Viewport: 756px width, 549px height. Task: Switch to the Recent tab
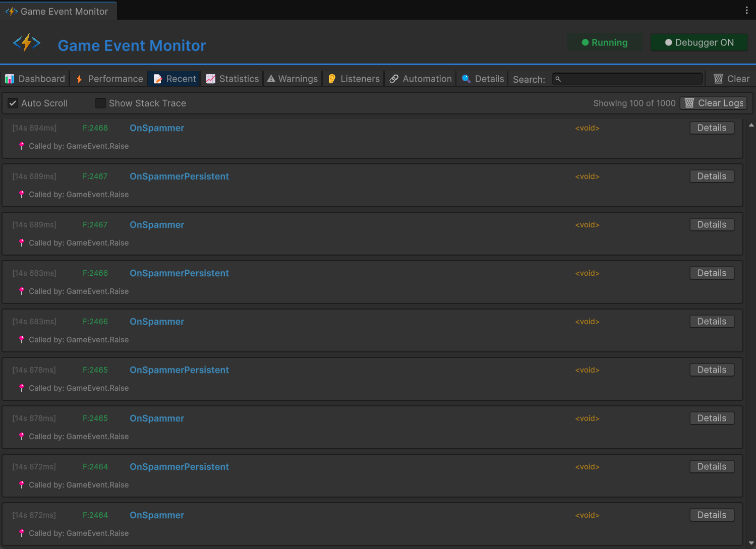(x=174, y=79)
